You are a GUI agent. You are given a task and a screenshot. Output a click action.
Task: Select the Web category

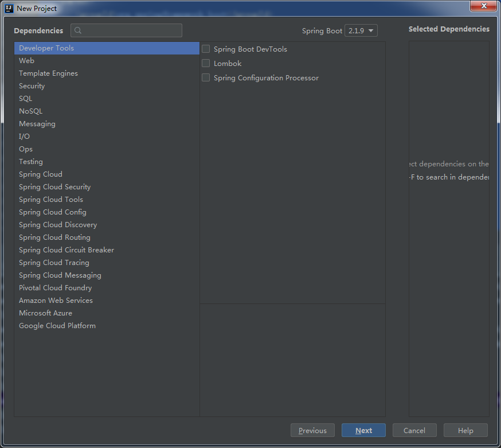click(x=107, y=60)
